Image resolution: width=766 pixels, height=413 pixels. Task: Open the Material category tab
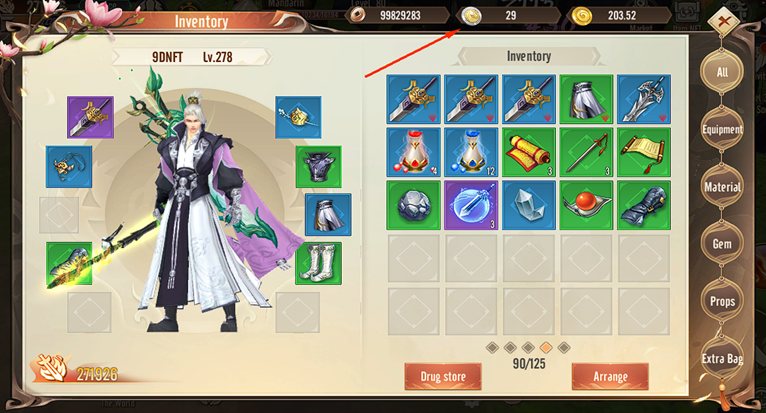722,187
